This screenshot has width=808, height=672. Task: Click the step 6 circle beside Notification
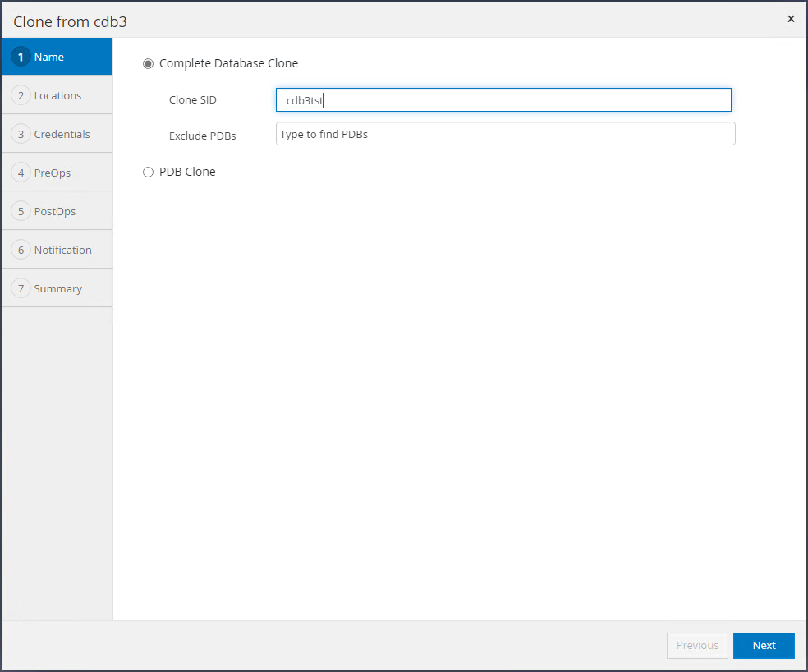point(21,250)
